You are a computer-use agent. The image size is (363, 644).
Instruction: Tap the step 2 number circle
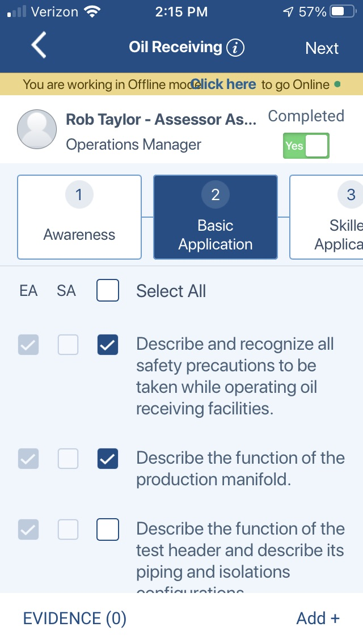coord(215,194)
